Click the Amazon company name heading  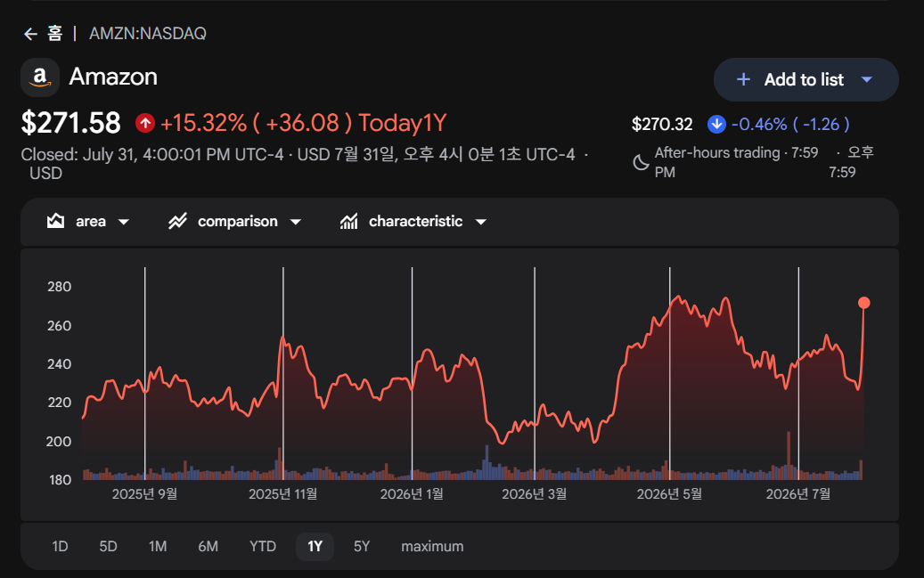pyautogui.click(x=113, y=77)
